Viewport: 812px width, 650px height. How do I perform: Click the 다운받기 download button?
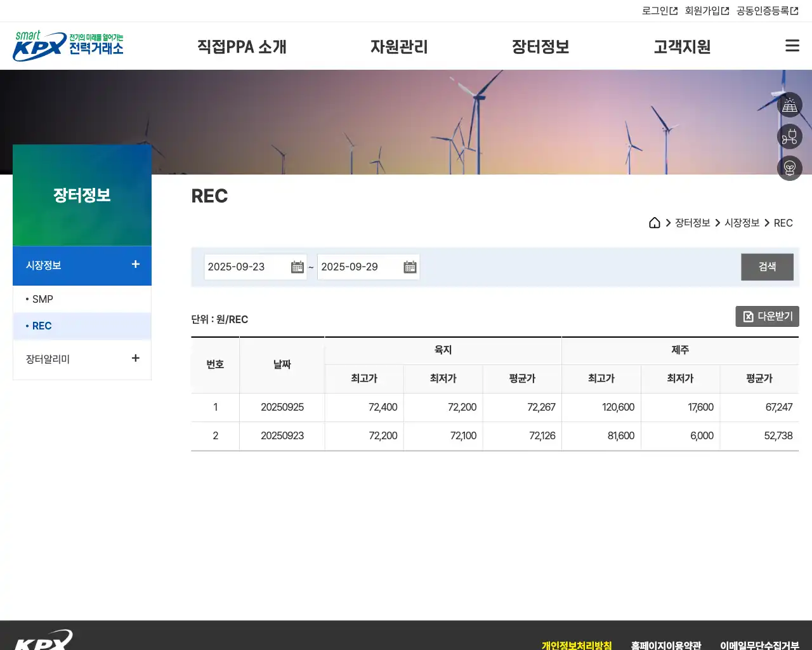[768, 316]
